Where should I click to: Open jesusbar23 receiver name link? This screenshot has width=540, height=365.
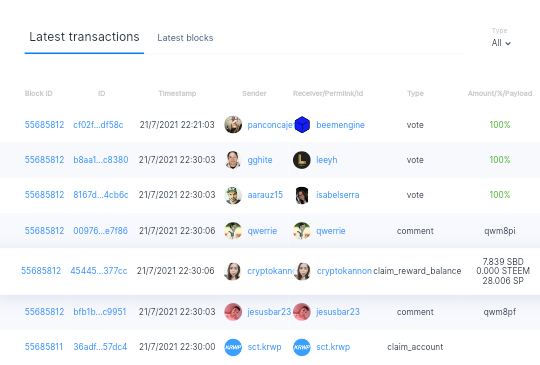pos(338,312)
